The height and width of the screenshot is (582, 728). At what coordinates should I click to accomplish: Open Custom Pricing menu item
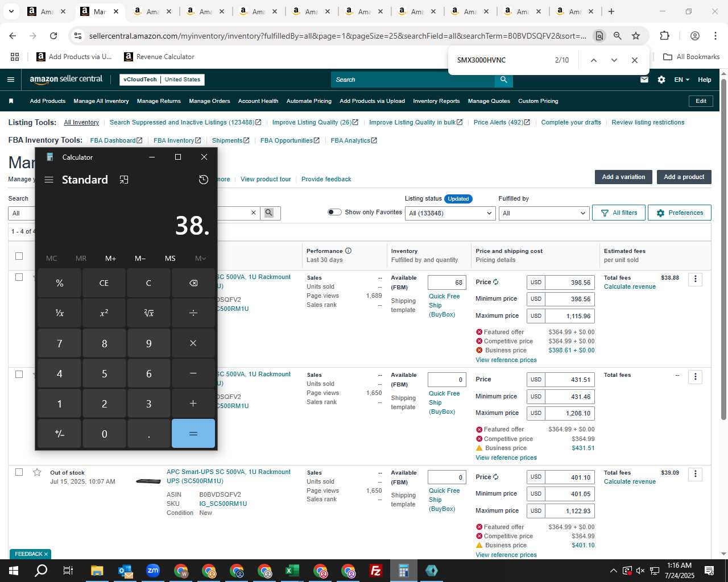538,101
